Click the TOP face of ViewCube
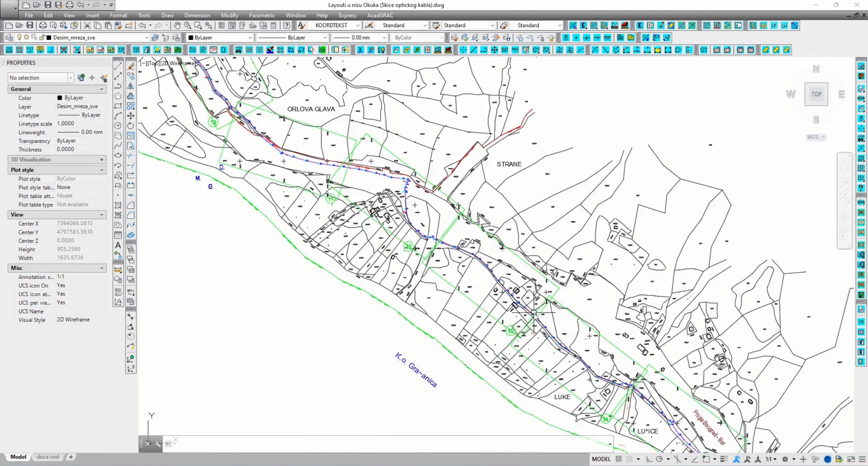 coord(816,94)
